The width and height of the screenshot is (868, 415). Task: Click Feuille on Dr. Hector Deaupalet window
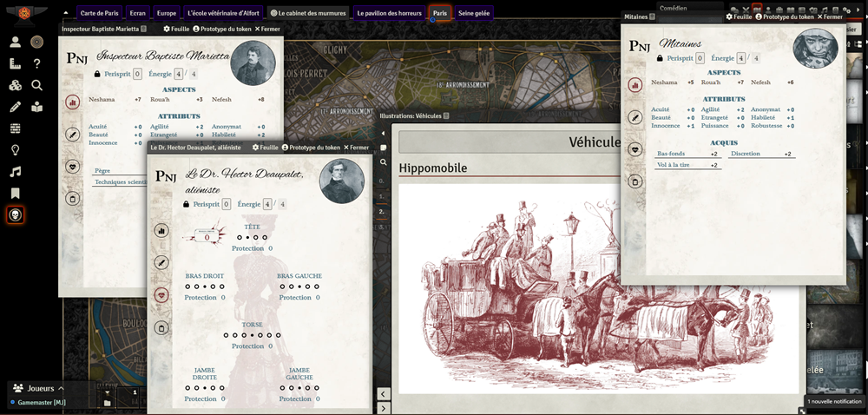[x=264, y=148]
